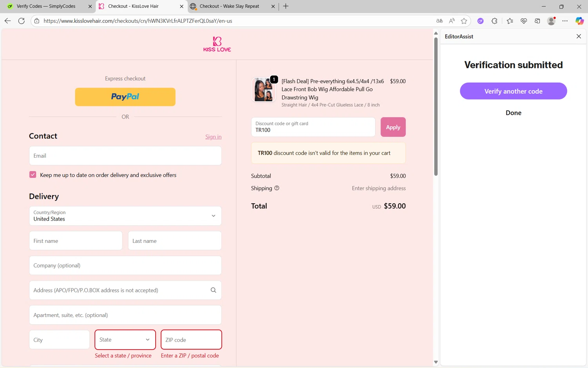Screen dimensions: 588x368
Task: Focus the City field
Action: coord(59,340)
